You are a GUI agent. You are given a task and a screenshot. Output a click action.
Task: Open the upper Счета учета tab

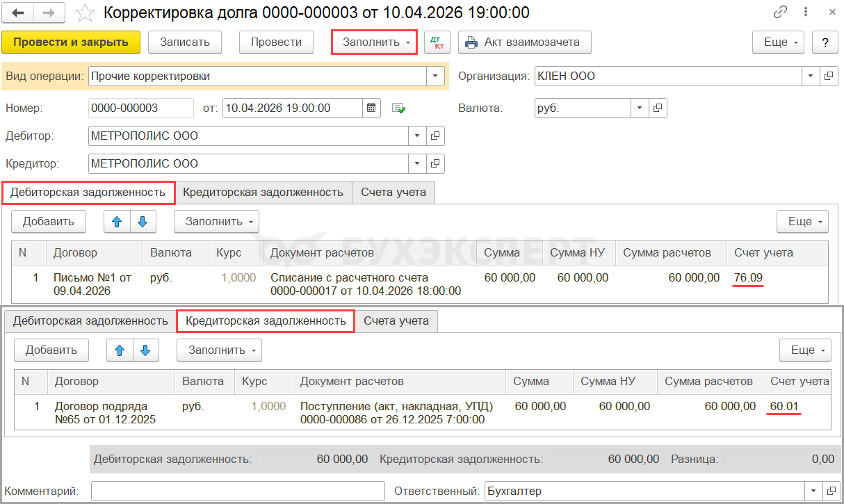click(393, 193)
